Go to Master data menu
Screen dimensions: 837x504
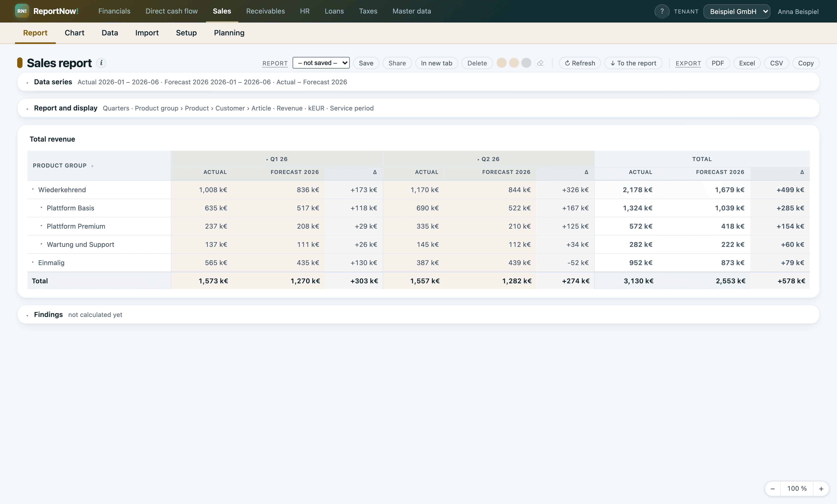(x=412, y=11)
